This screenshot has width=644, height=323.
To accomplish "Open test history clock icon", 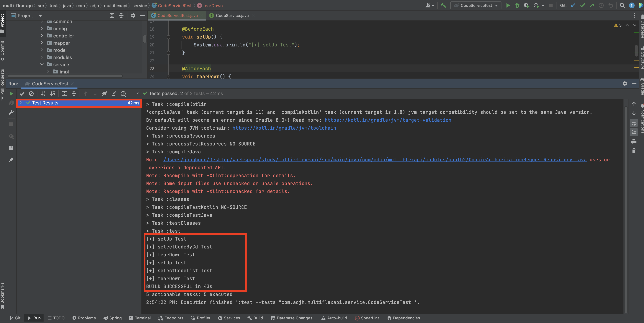I will tap(123, 93).
